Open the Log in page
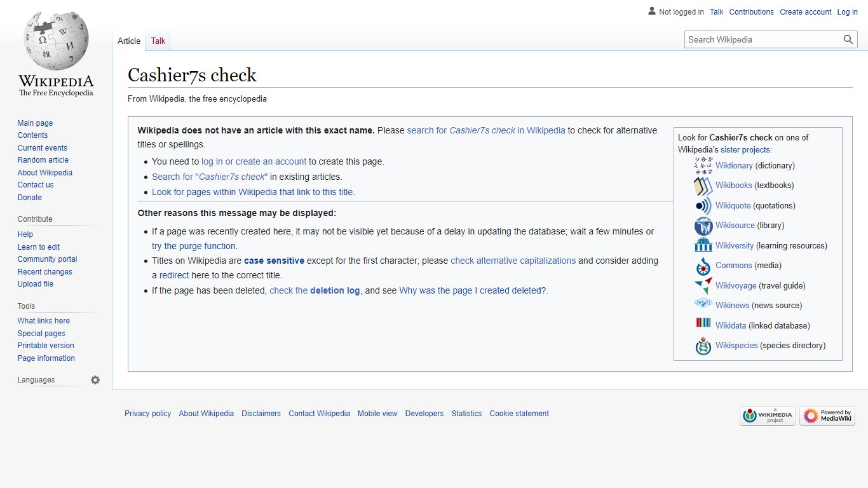868x488 pixels. pos(848,12)
